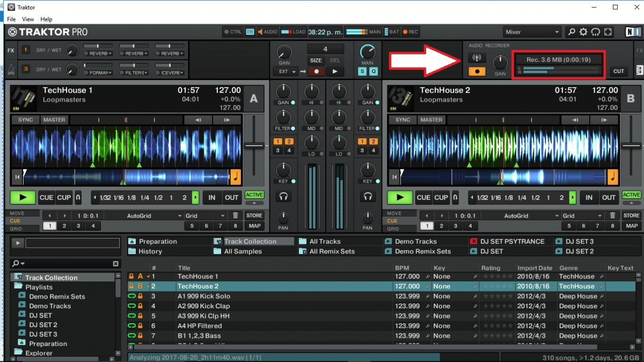
Task: Jump to track start on Deck A
Action: click(x=18, y=176)
